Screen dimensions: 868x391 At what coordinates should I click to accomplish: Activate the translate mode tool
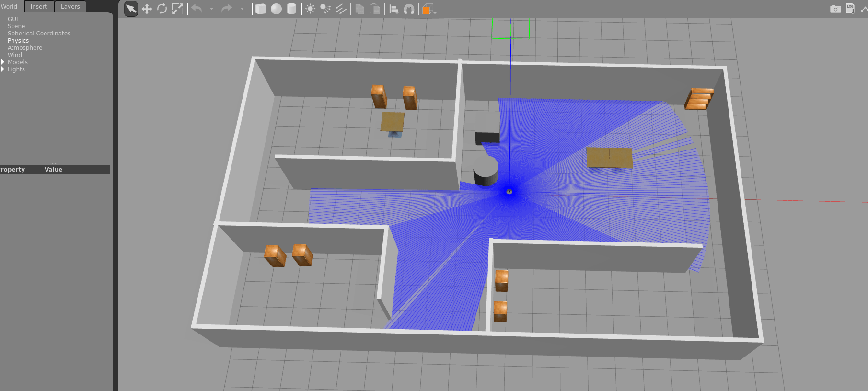147,9
